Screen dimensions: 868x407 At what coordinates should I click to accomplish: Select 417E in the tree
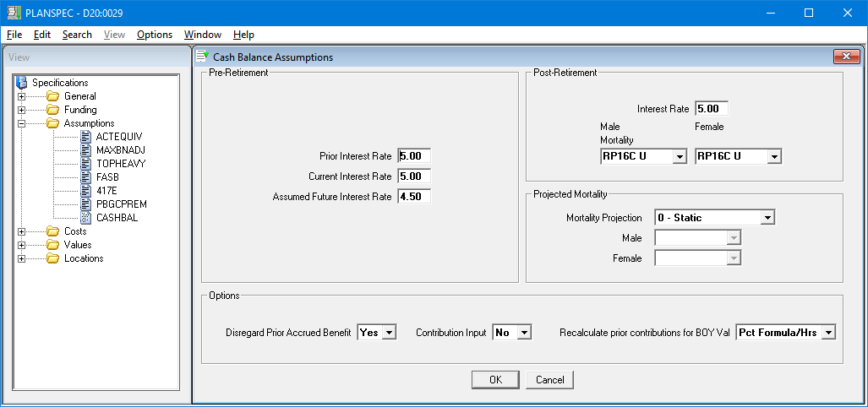click(x=106, y=191)
